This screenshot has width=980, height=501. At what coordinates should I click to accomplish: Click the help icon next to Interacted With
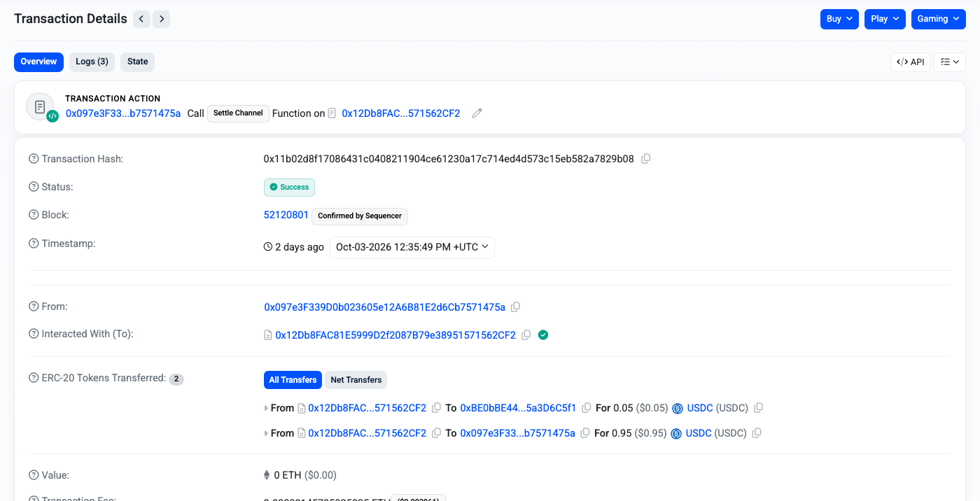click(34, 334)
